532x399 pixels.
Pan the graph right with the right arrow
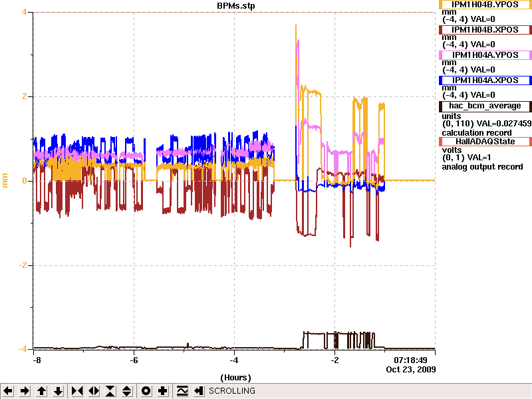click(x=25, y=391)
